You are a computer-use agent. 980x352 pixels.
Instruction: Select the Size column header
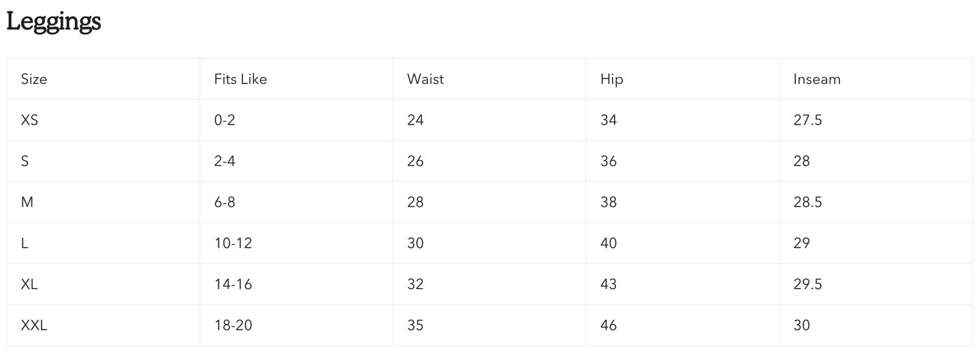(x=34, y=79)
